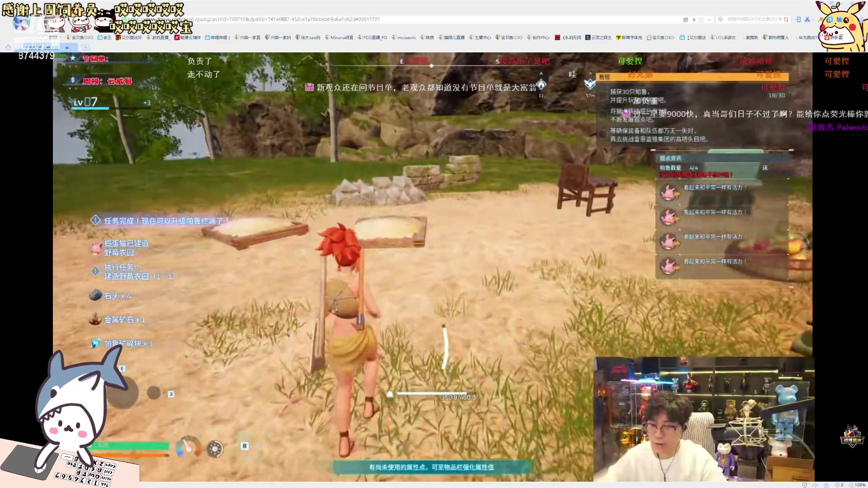Tick checkbox for 挑战雷恩盗猎集团 task
Screen dimensions: 868x488
tap(603, 133)
